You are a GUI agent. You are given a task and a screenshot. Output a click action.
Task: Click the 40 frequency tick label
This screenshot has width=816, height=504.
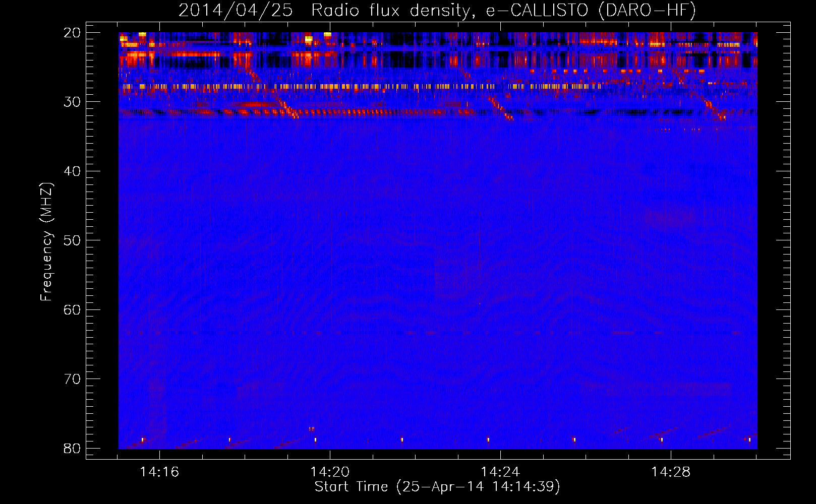pyautogui.click(x=72, y=171)
